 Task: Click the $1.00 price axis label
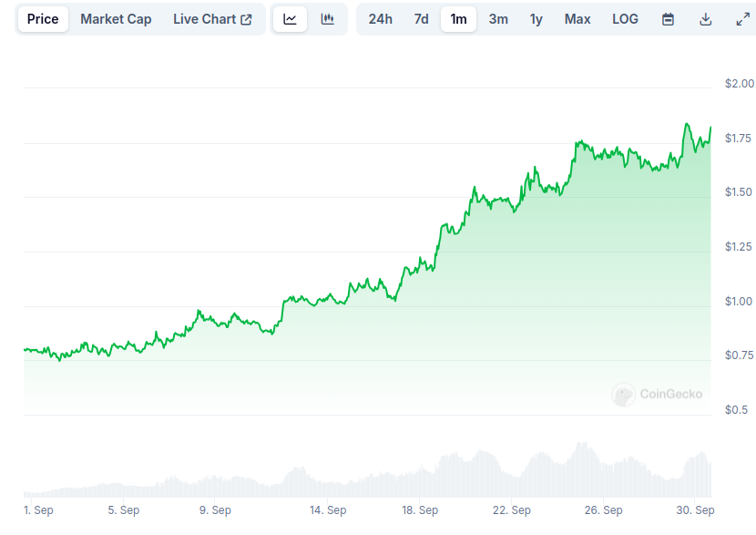pos(738,302)
